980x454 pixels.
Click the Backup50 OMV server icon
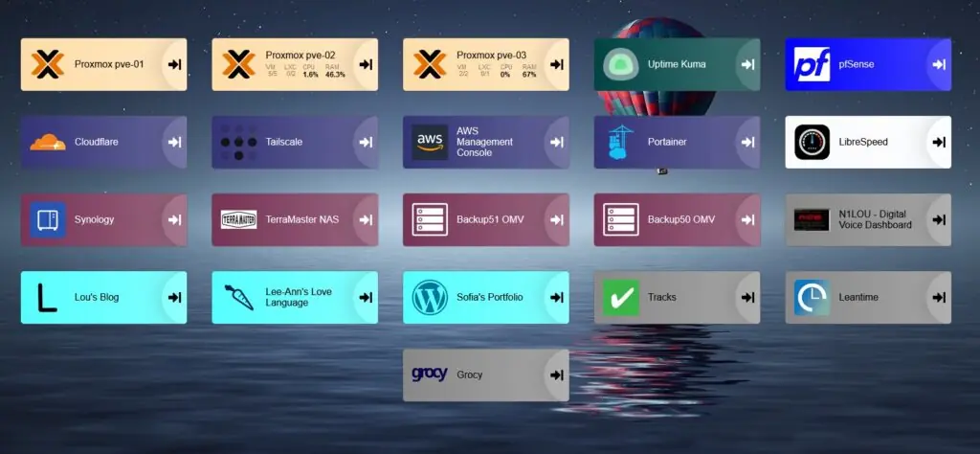[620, 219]
